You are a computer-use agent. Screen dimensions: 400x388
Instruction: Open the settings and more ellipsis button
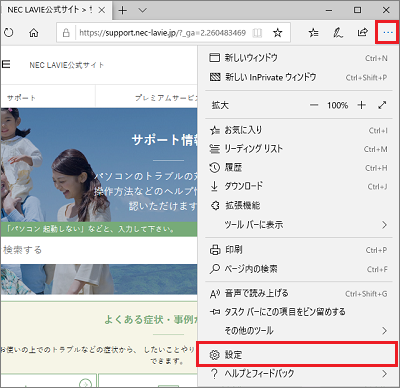[x=388, y=32]
